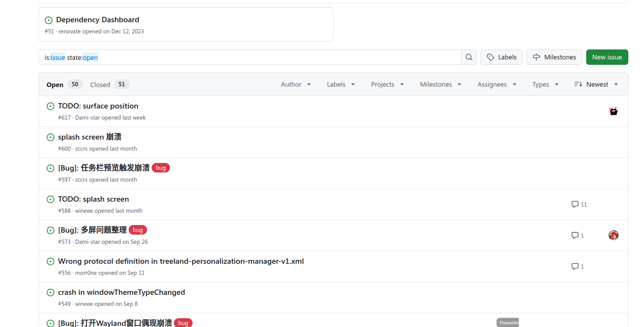Show Open issues tab
The width and height of the screenshot is (644, 327).
coord(64,84)
